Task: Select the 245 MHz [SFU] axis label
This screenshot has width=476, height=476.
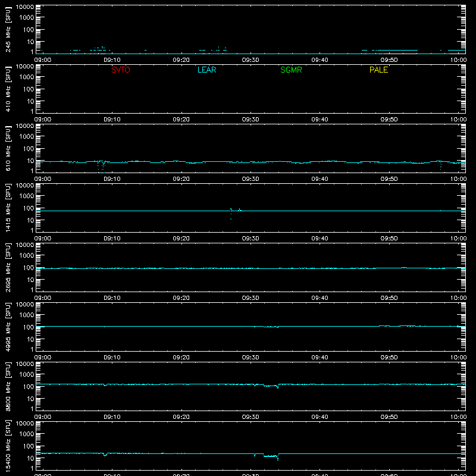Action: 8,29
